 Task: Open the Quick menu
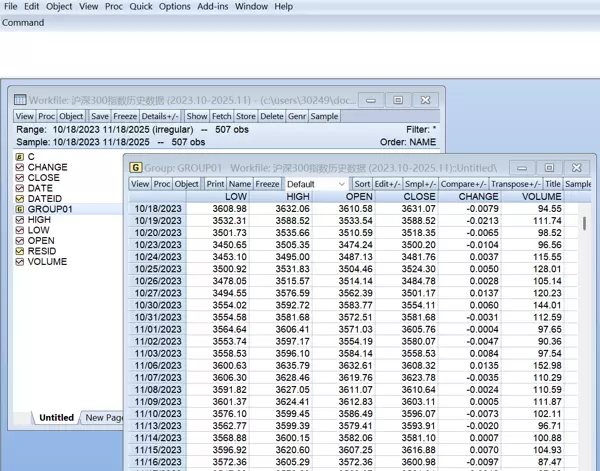click(x=141, y=6)
